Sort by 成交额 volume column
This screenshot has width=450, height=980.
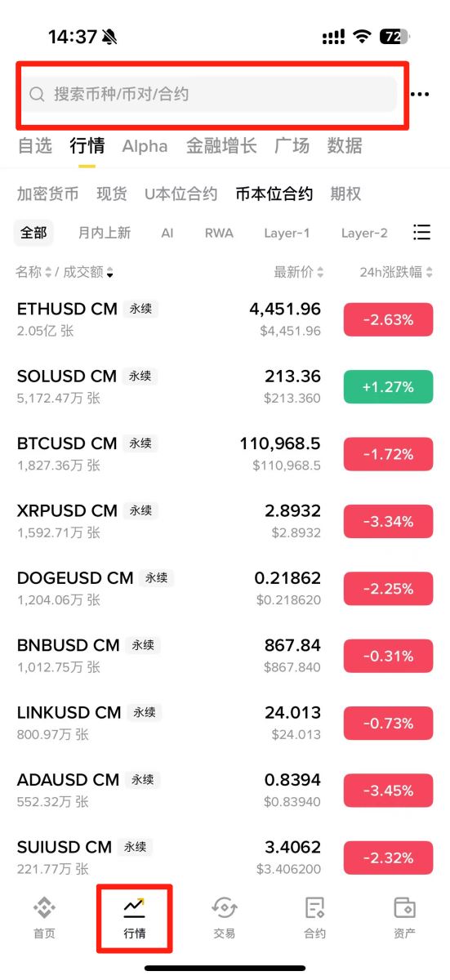pyautogui.click(x=89, y=272)
